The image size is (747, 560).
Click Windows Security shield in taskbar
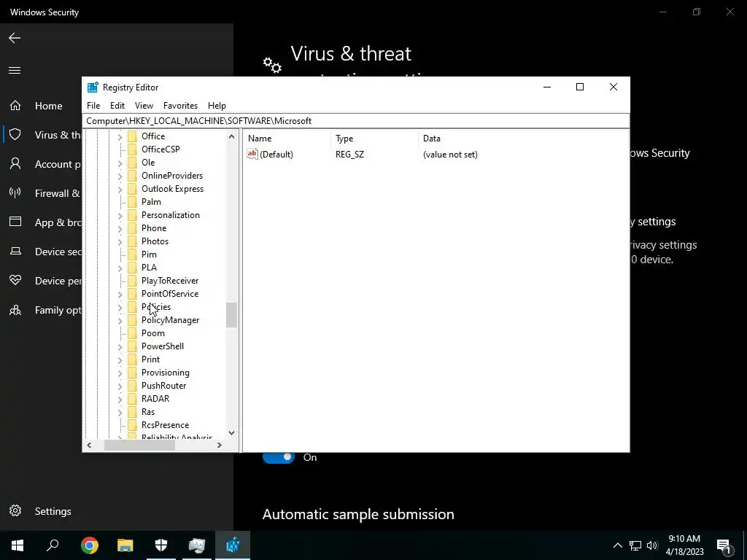pyautogui.click(x=161, y=545)
